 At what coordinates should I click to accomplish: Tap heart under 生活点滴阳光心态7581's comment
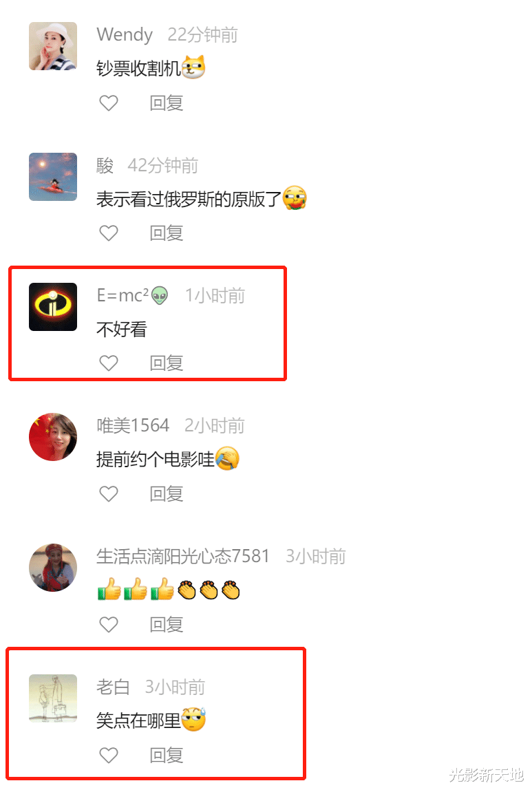tap(109, 624)
